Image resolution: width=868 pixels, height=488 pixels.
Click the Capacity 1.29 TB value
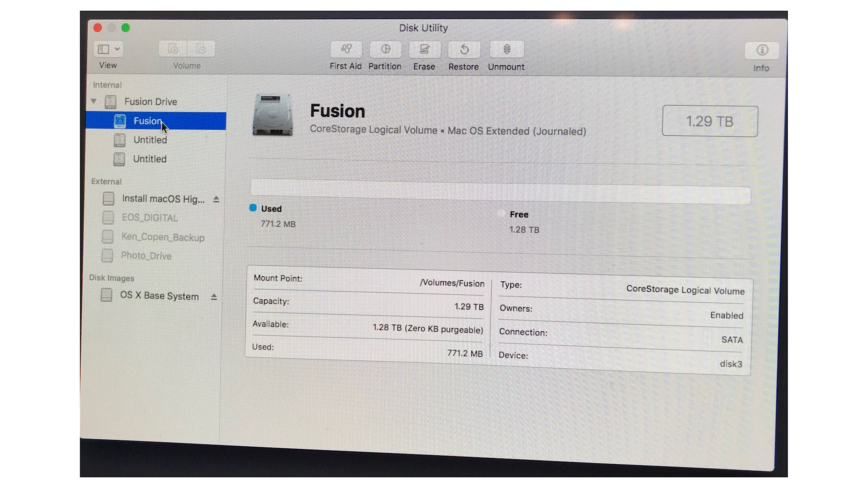coord(469,306)
